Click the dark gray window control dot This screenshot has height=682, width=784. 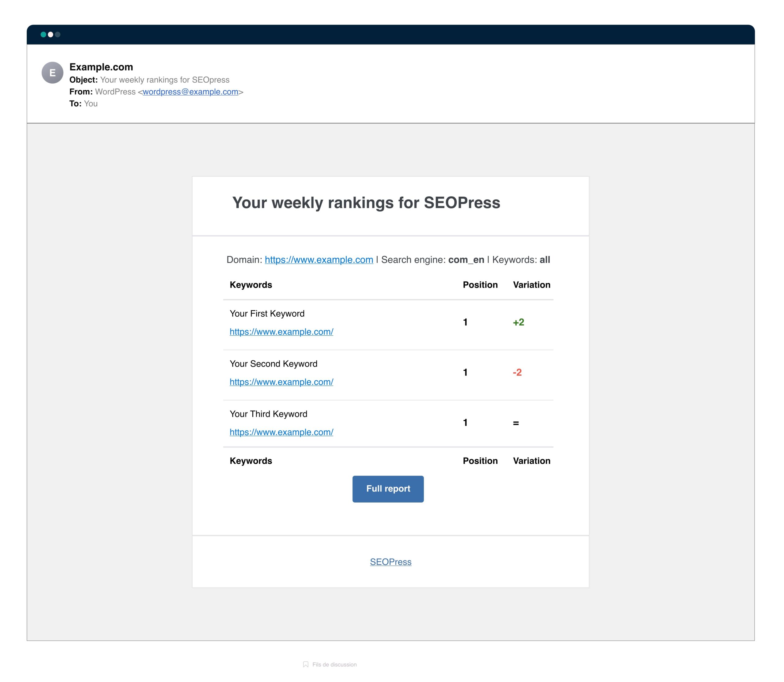click(58, 35)
